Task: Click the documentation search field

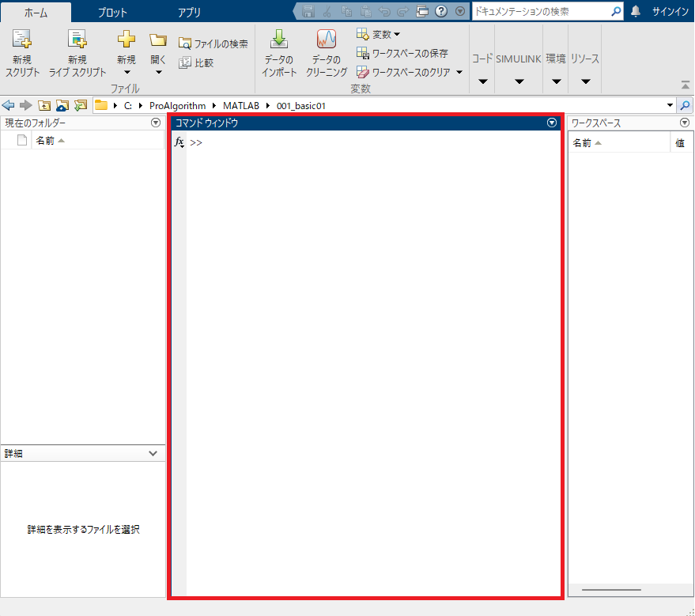Action: click(541, 12)
